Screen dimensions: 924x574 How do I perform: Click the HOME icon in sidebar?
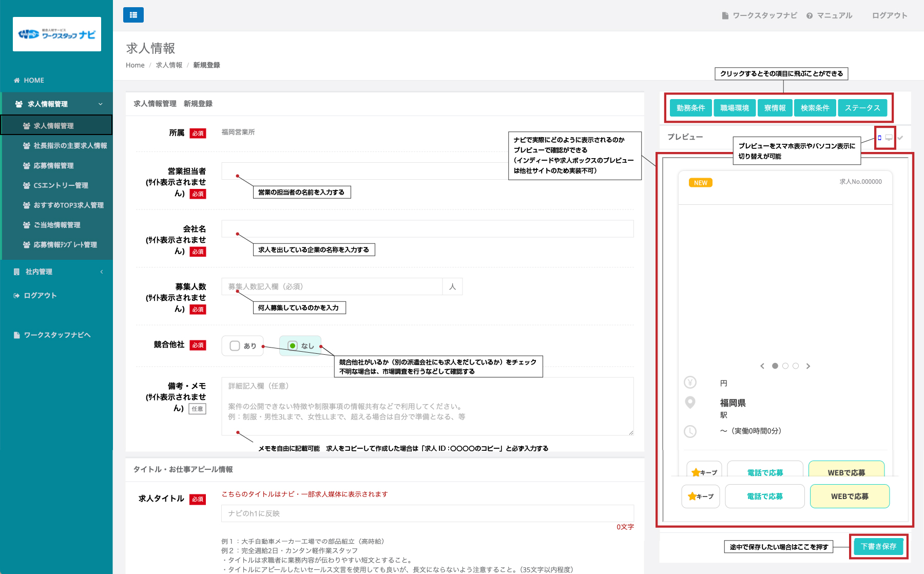pyautogui.click(x=17, y=80)
